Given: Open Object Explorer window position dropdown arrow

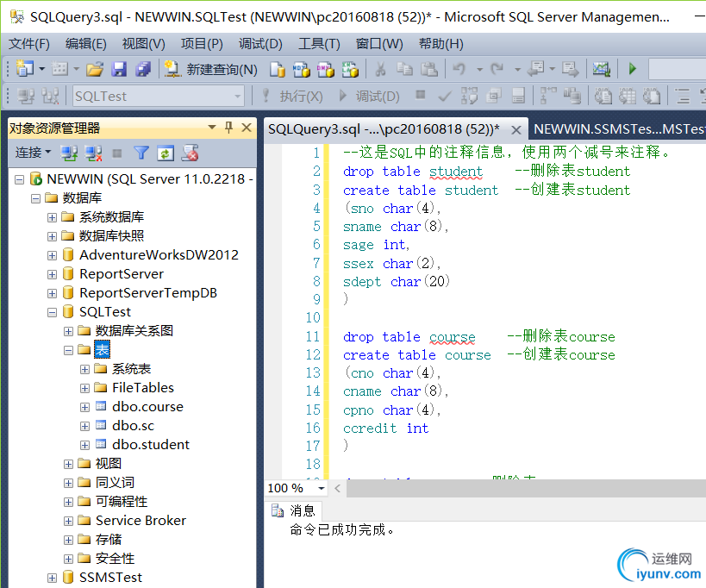Looking at the screenshot, I should click(x=211, y=128).
